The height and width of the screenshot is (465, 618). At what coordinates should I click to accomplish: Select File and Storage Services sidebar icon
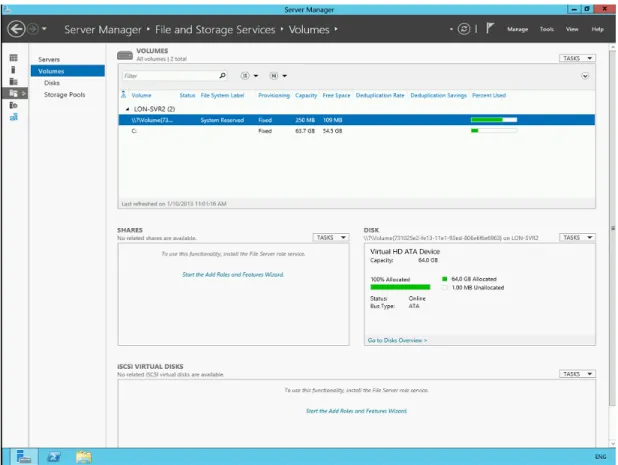[x=13, y=93]
